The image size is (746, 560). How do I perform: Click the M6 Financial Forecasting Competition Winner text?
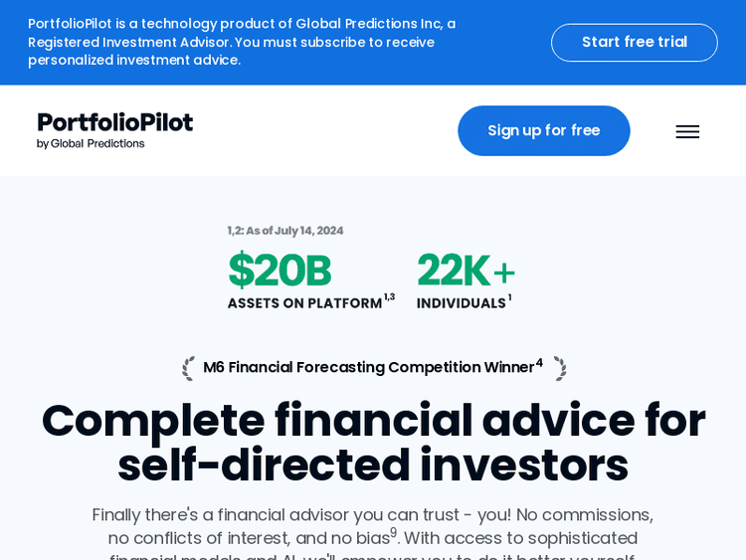point(368,367)
